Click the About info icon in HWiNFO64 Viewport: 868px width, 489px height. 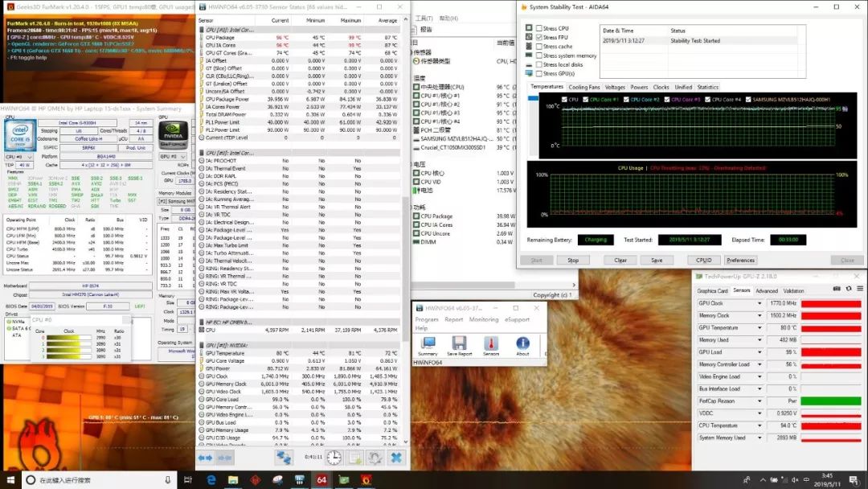[522, 343]
